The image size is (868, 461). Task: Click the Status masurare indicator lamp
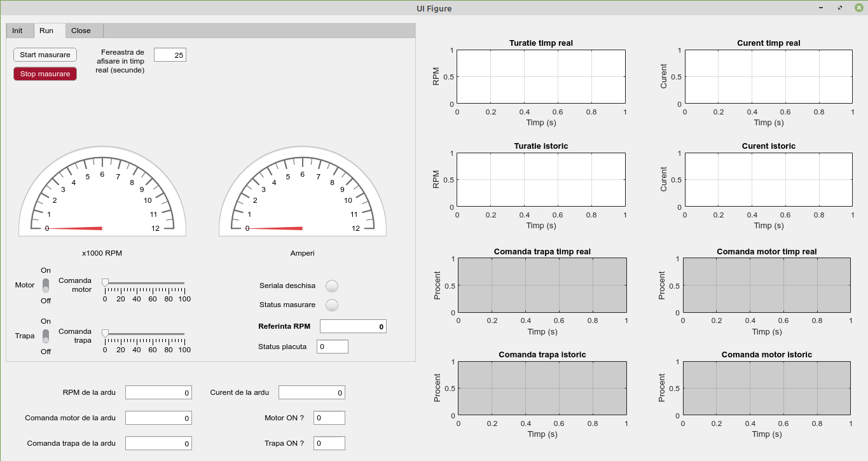332,305
